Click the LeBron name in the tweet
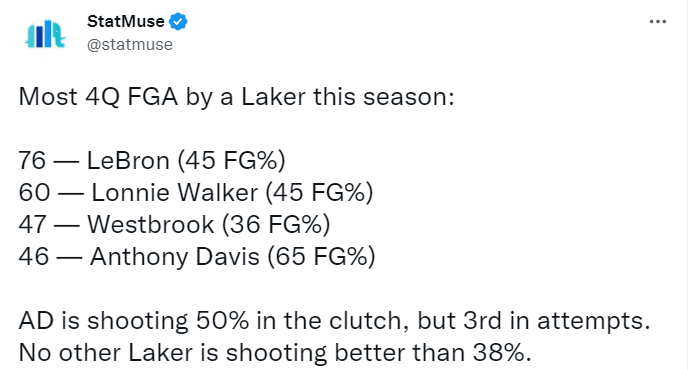 click(x=128, y=160)
